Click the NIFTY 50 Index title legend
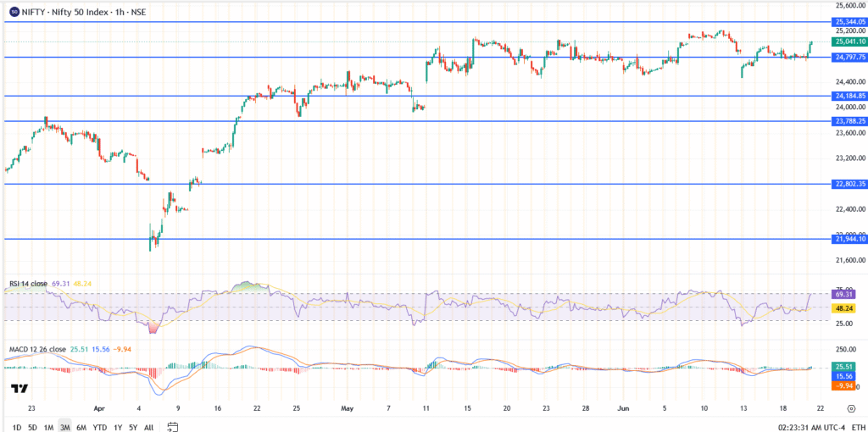The width and height of the screenshot is (868, 432). click(84, 11)
